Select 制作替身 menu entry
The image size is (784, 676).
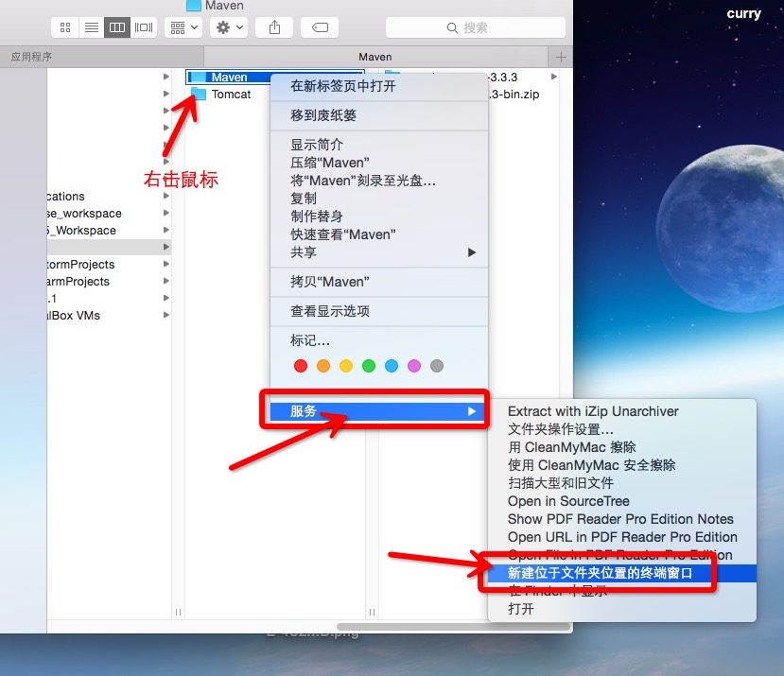(x=379, y=217)
